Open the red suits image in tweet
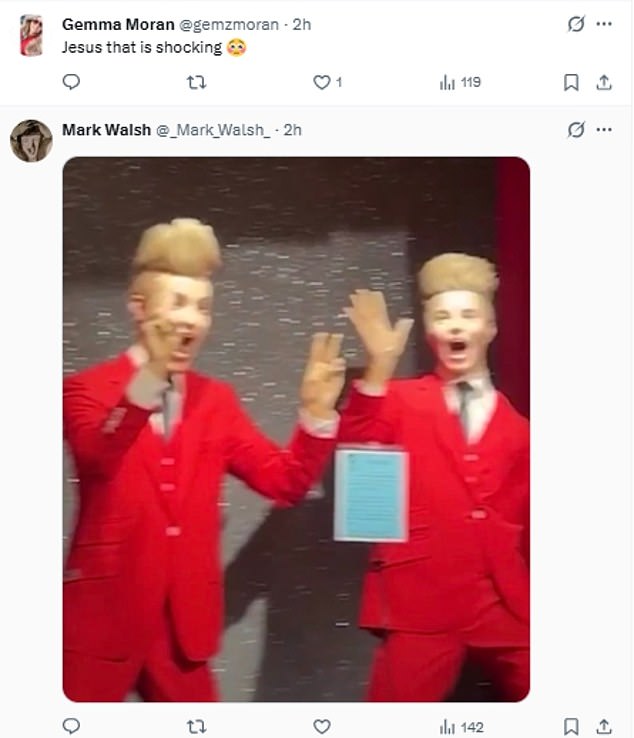Screen dimensions: 634x738 click(296, 429)
